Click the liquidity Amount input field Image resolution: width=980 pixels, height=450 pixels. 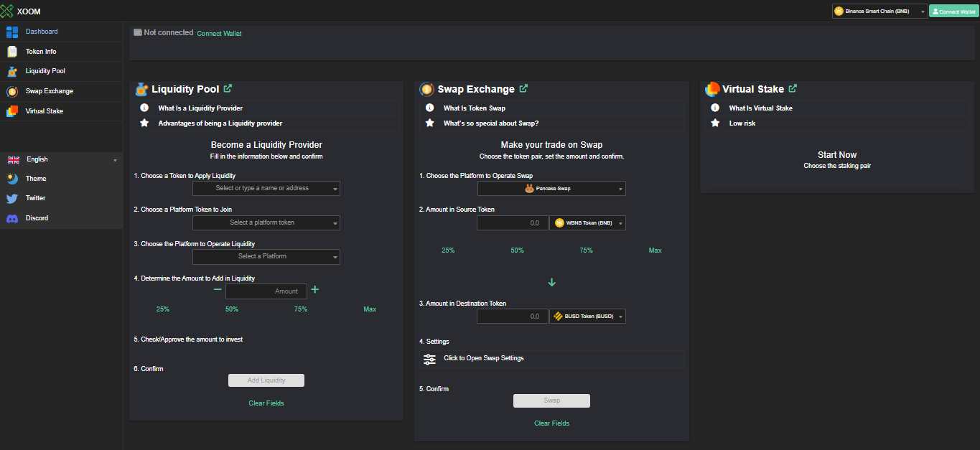(266, 291)
